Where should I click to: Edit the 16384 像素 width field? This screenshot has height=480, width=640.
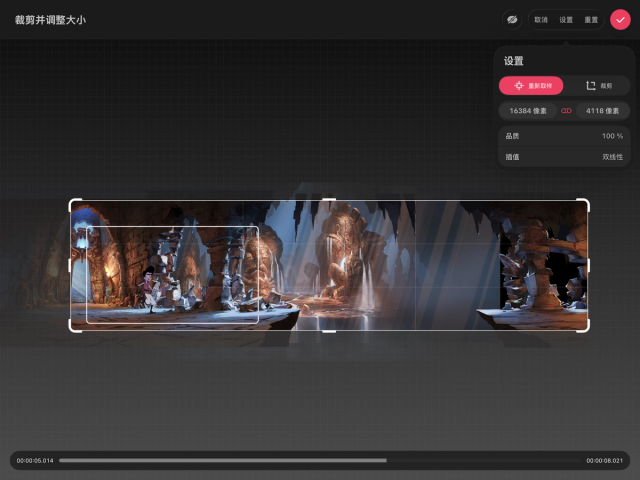coord(528,111)
